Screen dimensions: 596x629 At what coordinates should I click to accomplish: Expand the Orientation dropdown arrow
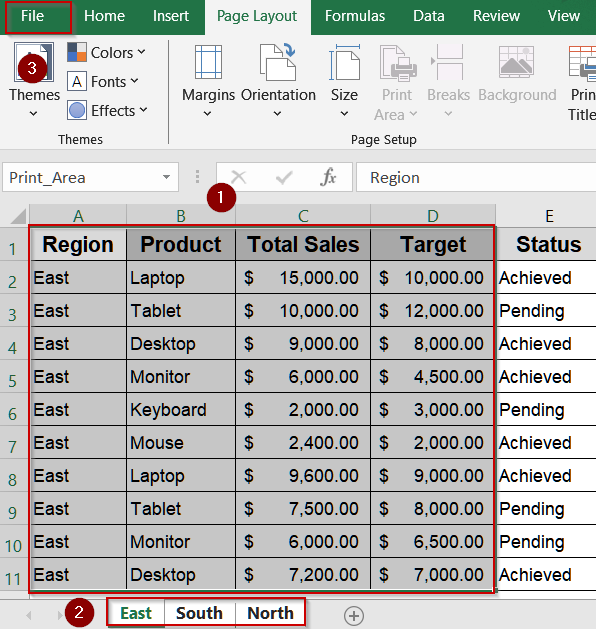coord(277,114)
